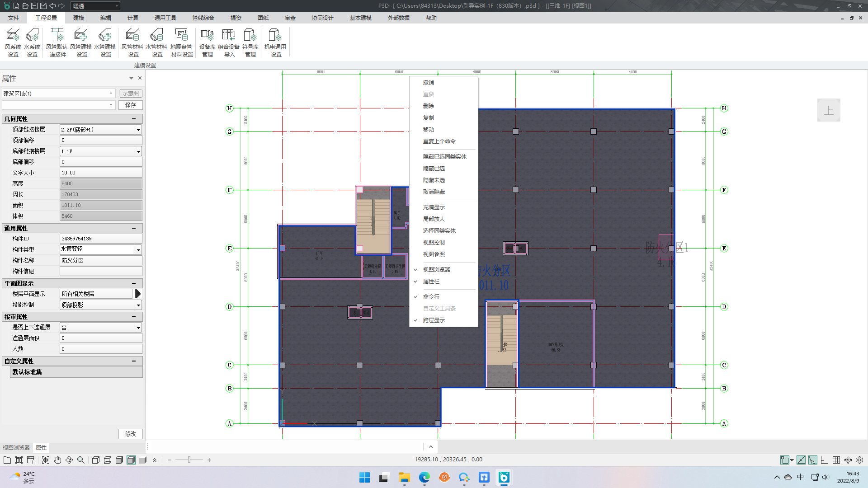Open 顶部链接楼层 dropdown

[x=138, y=130]
